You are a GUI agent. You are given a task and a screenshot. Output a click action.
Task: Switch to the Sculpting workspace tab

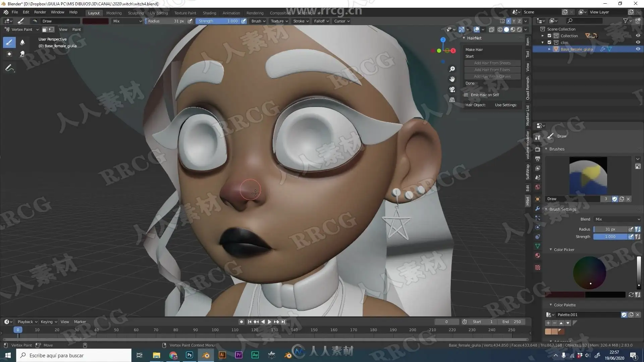click(136, 13)
